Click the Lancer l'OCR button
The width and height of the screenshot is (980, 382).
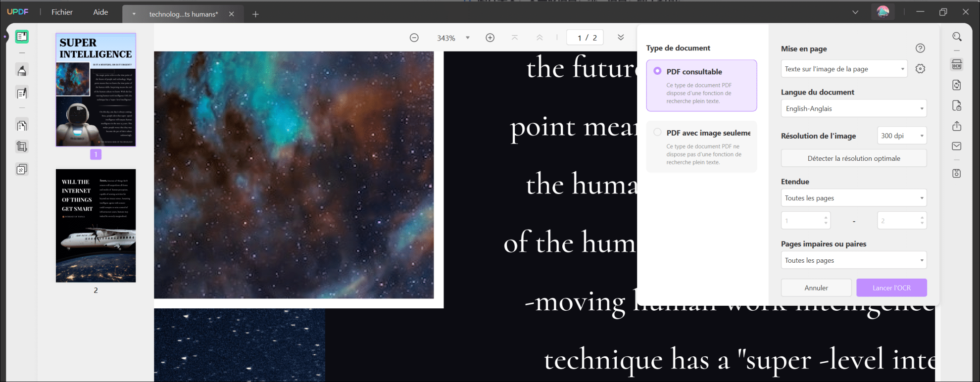[x=891, y=287]
